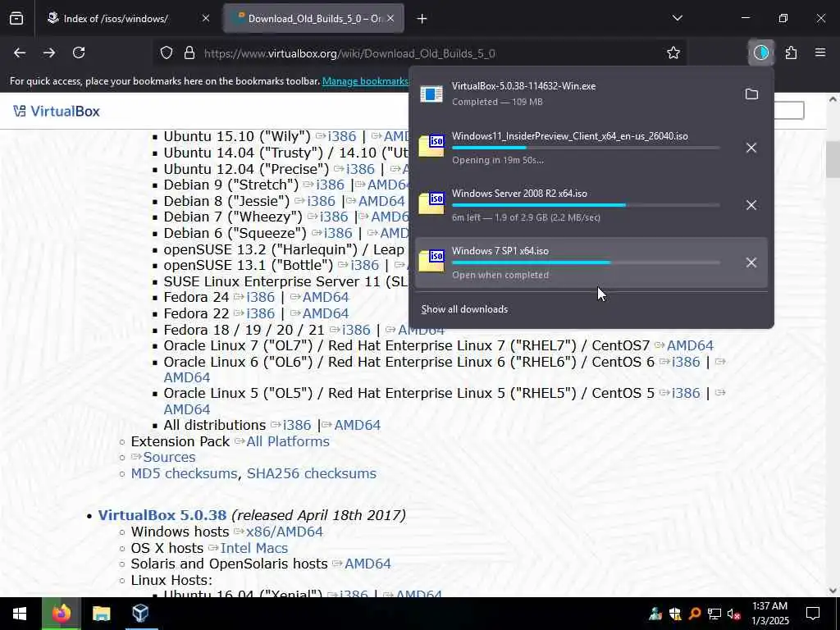Open tracking protection shield icon
The image size is (840, 630).
pos(167,53)
